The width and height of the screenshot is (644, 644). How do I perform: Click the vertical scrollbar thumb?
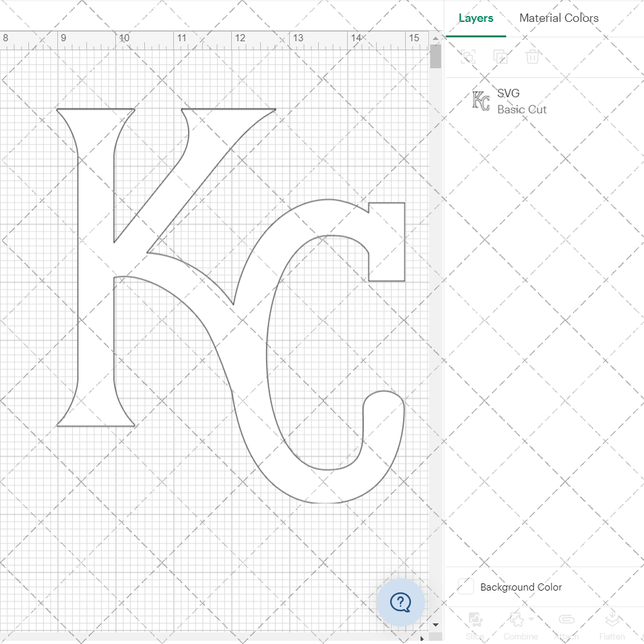pos(435,56)
